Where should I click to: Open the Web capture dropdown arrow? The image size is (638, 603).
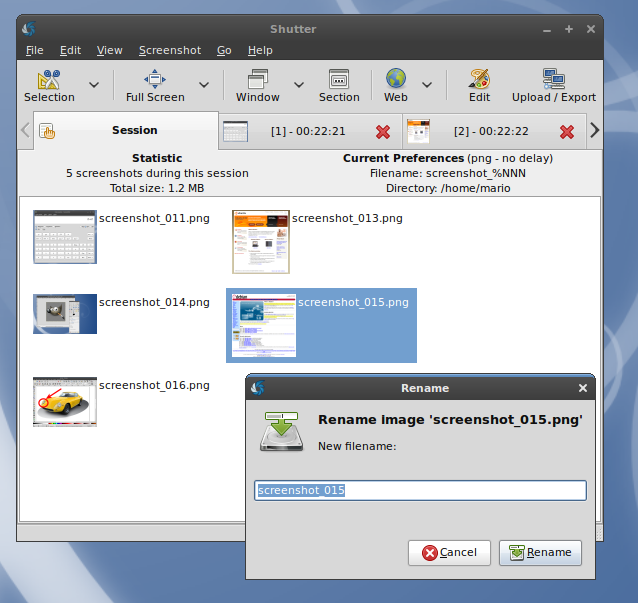[x=427, y=86]
